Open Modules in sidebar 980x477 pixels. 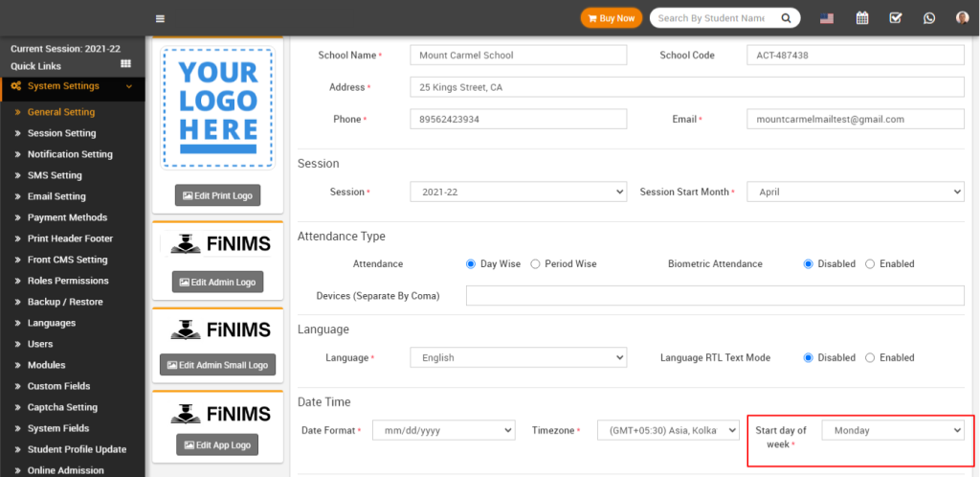(x=46, y=365)
